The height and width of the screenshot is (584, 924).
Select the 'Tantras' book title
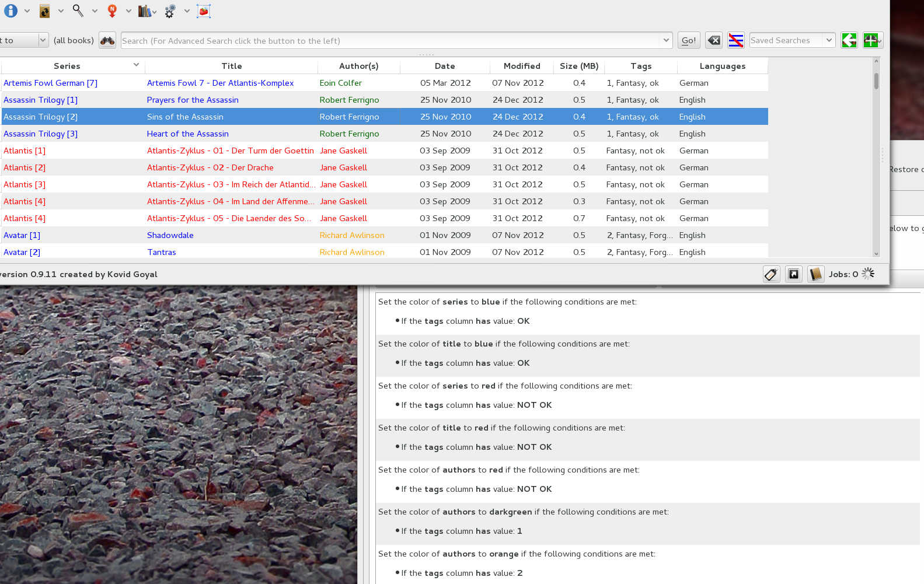[161, 252]
